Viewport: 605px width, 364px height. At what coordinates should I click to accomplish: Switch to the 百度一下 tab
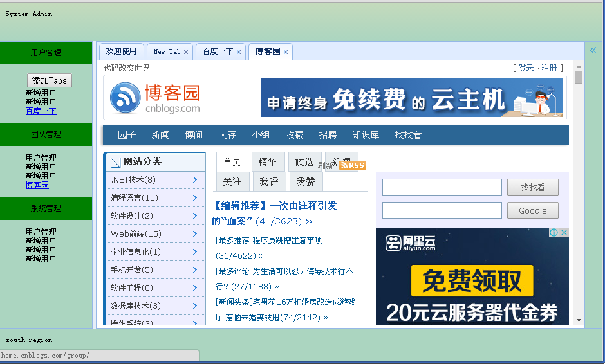pyautogui.click(x=218, y=51)
